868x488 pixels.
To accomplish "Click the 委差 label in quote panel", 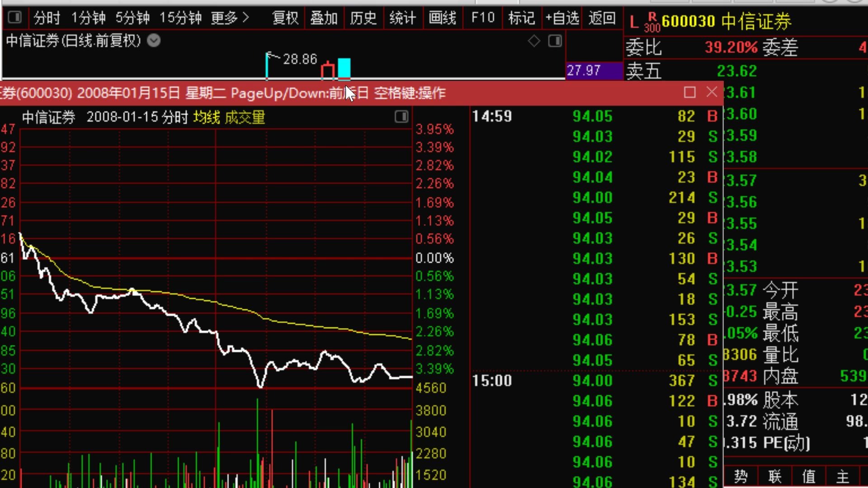I will coord(780,47).
